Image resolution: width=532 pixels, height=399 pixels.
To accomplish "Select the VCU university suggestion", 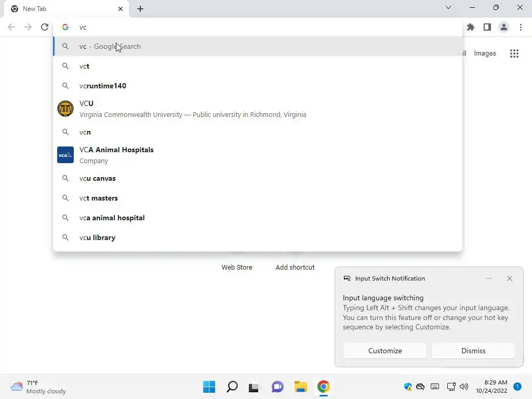I will (x=258, y=109).
